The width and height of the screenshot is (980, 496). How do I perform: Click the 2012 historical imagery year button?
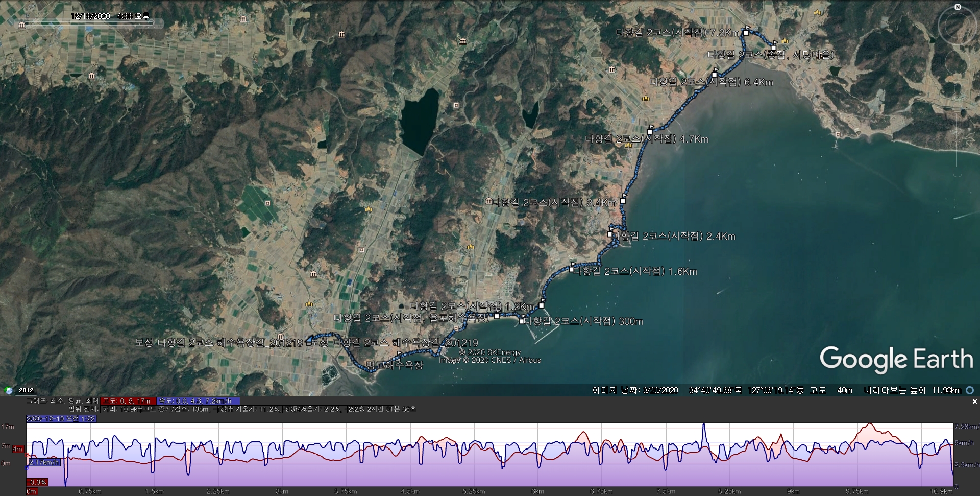point(26,390)
